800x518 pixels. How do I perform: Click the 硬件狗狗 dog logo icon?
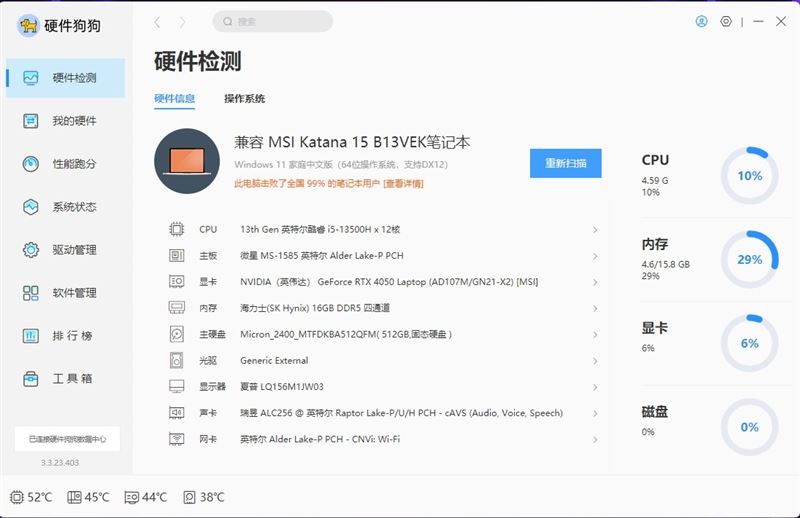coord(28,25)
